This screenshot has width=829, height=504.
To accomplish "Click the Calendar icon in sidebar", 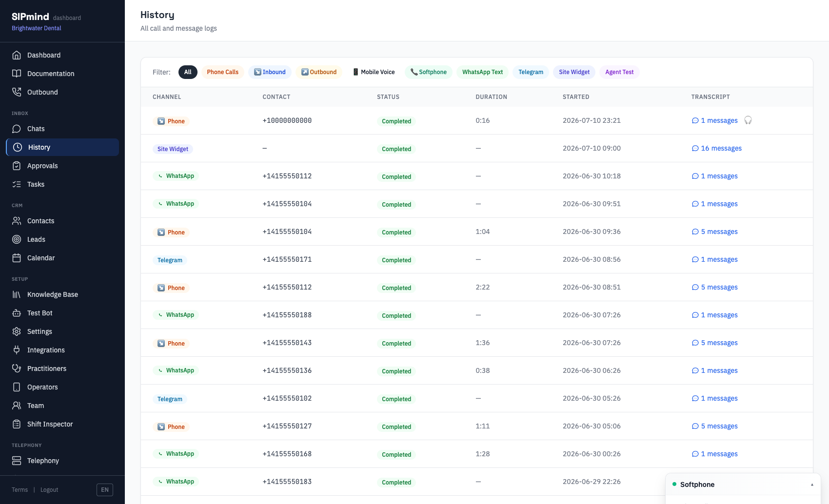I will 17,258.
